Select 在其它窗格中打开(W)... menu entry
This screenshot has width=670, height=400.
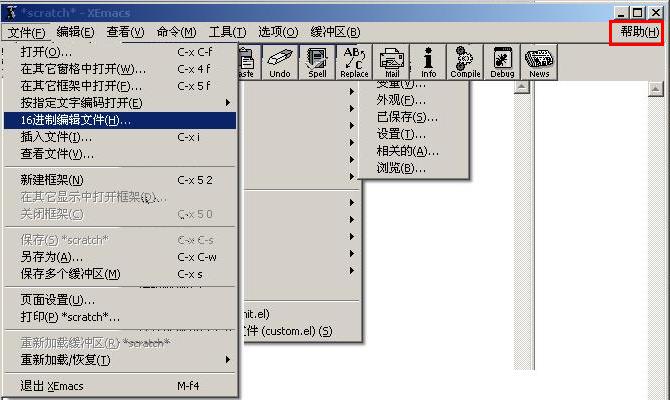coord(120,69)
